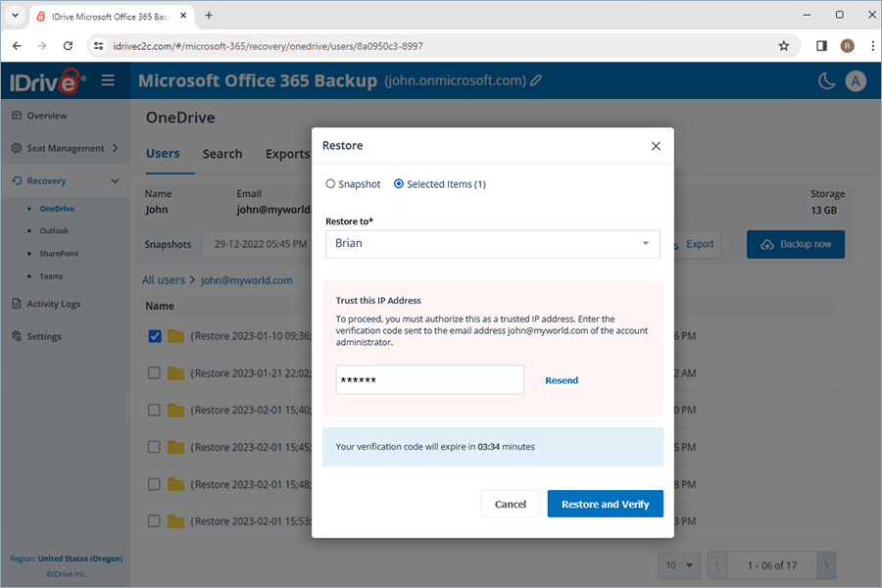
Task: Toggle dark mode moon icon
Action: pos(826,81)
